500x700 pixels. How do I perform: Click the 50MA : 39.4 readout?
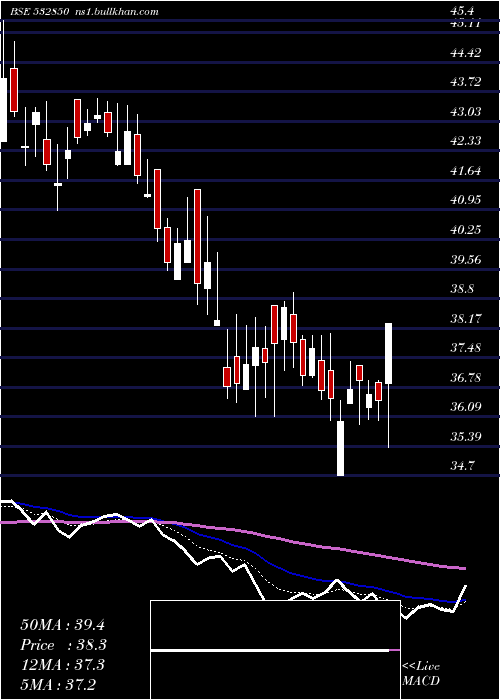[62, 625]
